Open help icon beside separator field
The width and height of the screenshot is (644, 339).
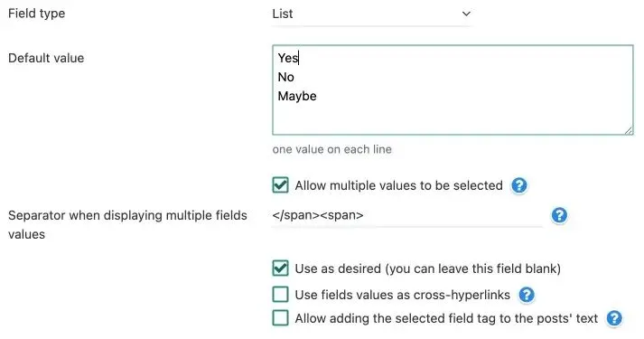559,215
